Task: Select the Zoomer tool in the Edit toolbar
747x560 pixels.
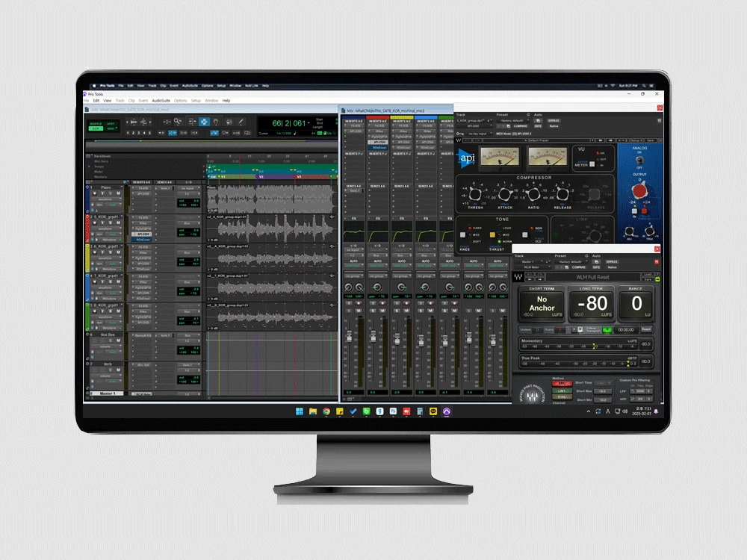Action: 177,122
